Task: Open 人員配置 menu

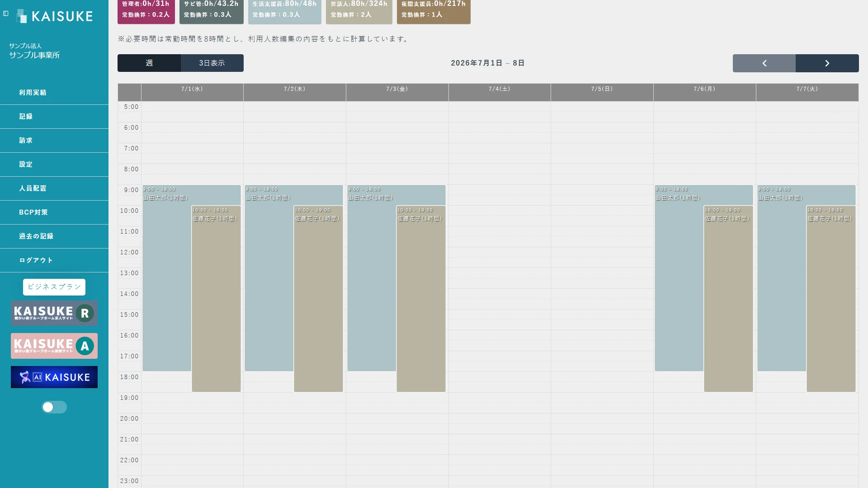Action: [54, 188]
